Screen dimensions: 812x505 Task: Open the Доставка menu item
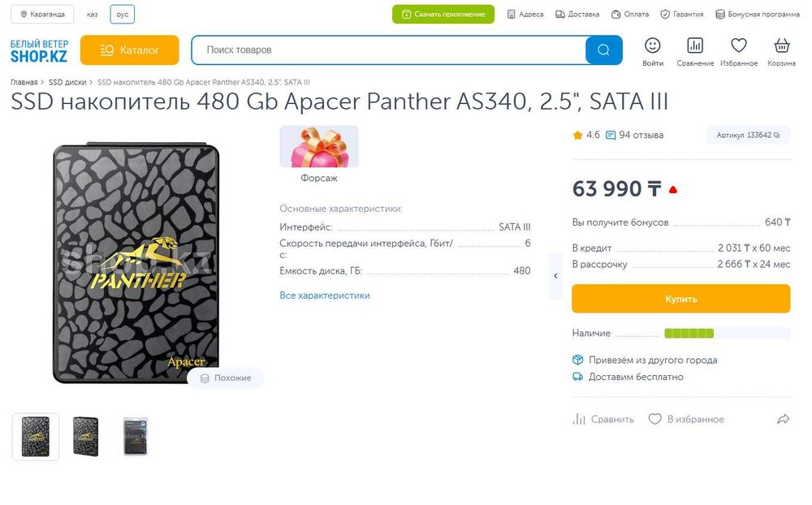pos(577,15)
